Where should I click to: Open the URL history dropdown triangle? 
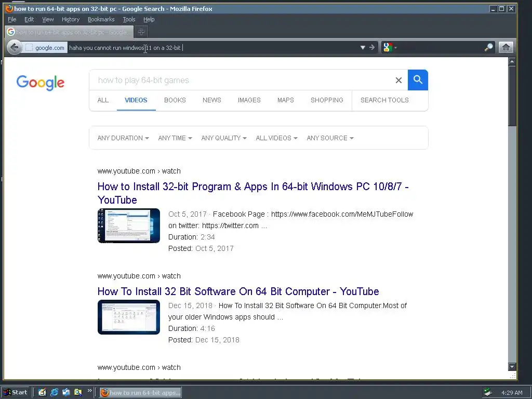(363, 47)
